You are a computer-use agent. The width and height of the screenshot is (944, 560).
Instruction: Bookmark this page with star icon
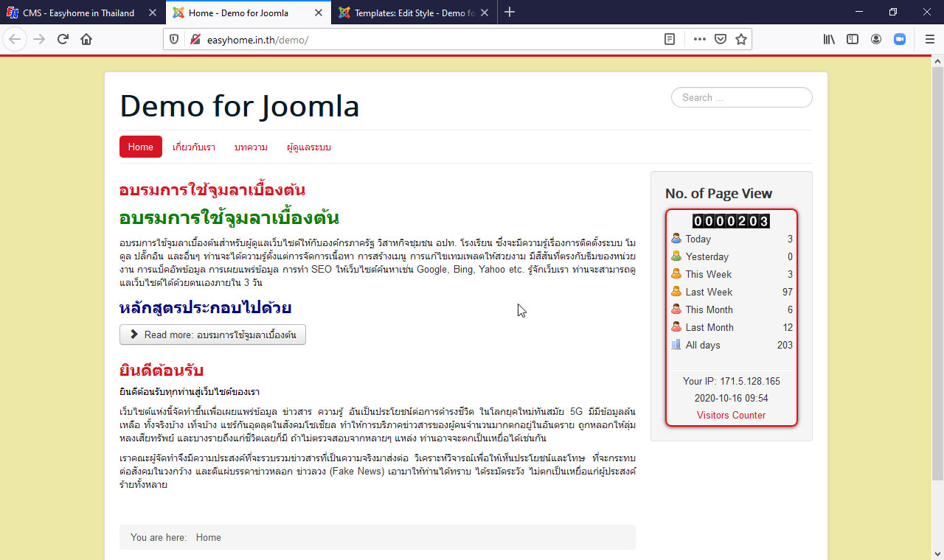[x=741, y=40]
